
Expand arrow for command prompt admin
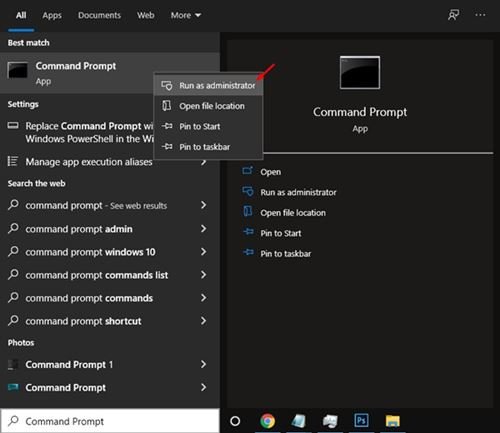[x=203, y=228]
